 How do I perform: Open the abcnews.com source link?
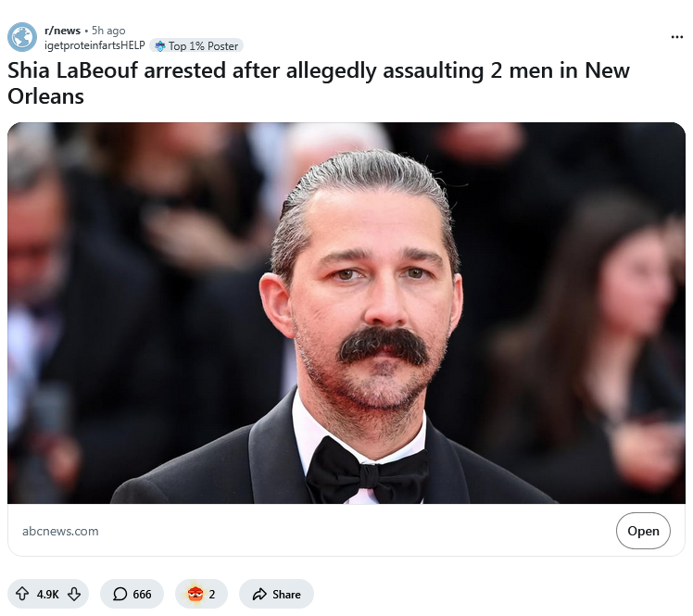[60, 531]
